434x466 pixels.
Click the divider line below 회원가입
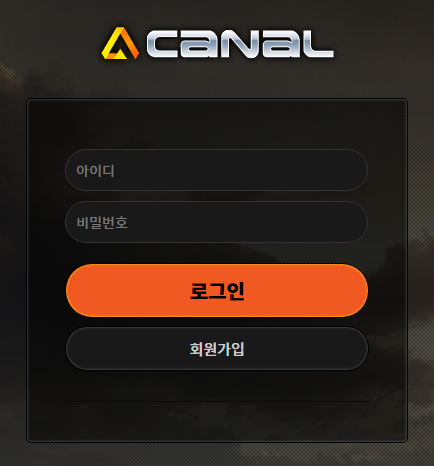click(217, 402)
